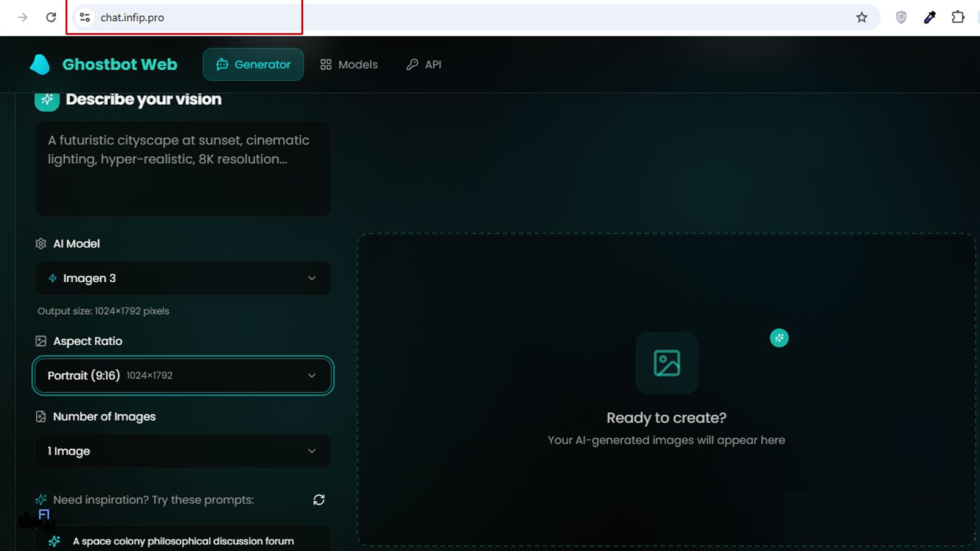Refresh the inspiration prompts list
980x551 pixels.
[x=318, y=500]
